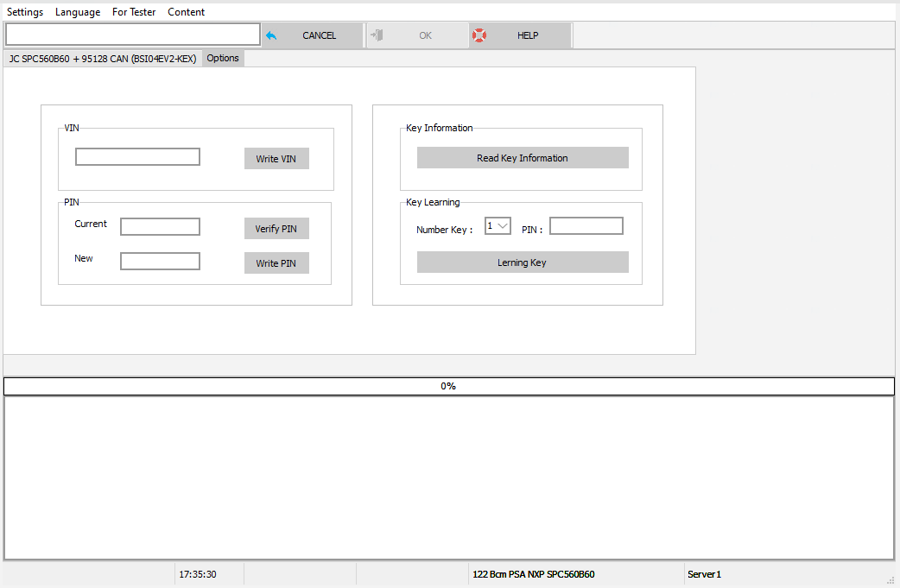Image resolution: width=900 pixels, height=588 pixels.
Task: Open the Number Key dropdown
Action: 497,225
